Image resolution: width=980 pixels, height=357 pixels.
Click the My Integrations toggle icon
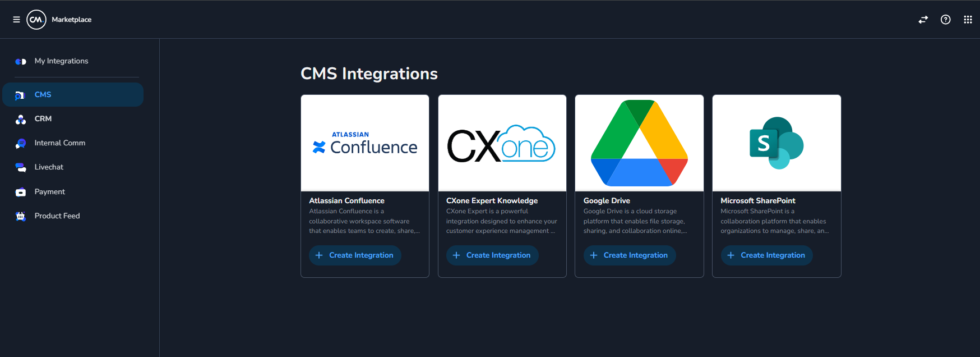click(21, 61)
